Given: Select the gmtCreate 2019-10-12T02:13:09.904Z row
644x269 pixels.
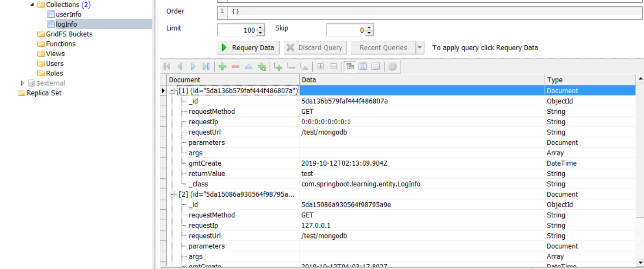Looking at the screenshot, I should (x=401, y=163).
